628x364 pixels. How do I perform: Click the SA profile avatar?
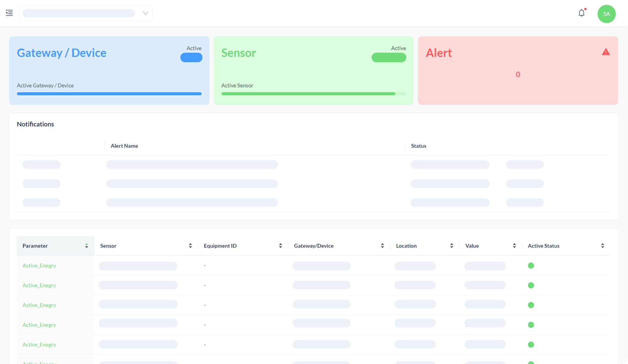tap(606, 14)
